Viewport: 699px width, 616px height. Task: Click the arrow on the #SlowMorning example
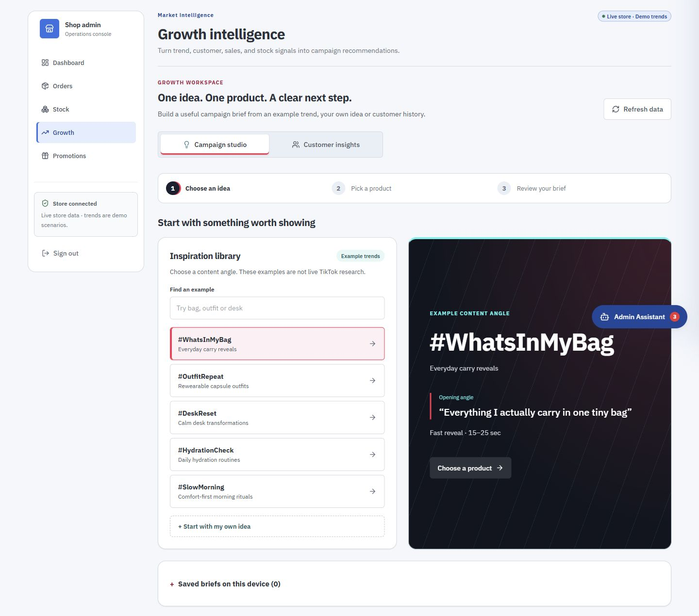click(372, 491)
